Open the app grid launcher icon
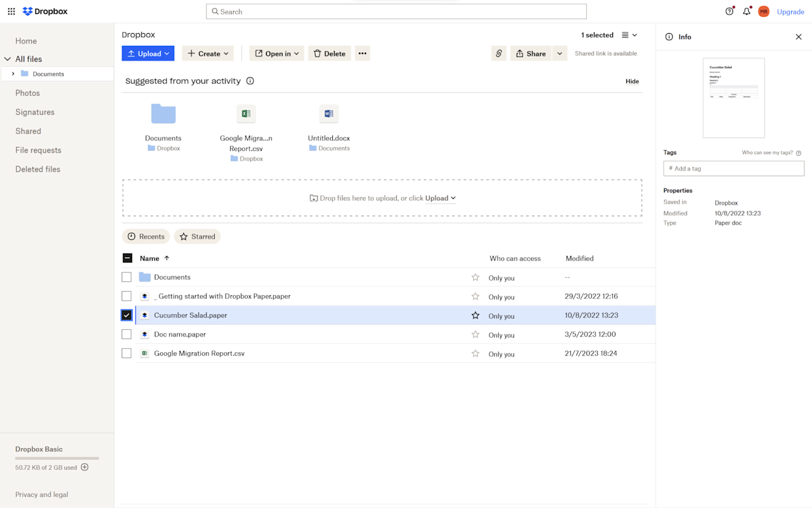The height and width of the screenshot is (508, 812). pyautogui.click(x=11, y=12)
